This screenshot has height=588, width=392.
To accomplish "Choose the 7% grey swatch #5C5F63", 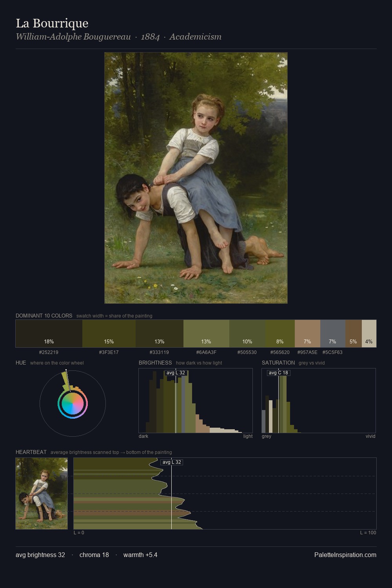I will [333, 334].
